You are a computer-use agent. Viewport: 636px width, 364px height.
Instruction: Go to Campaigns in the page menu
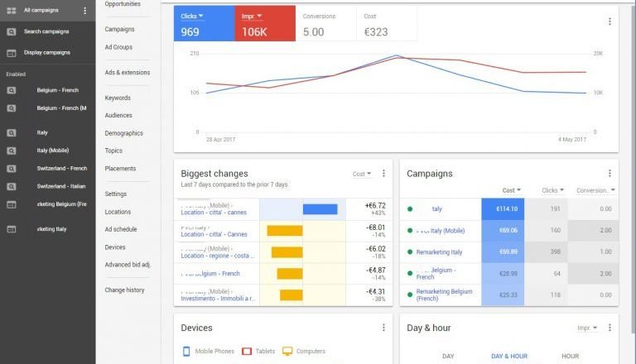pyautogui.click(x=119, y=29)
